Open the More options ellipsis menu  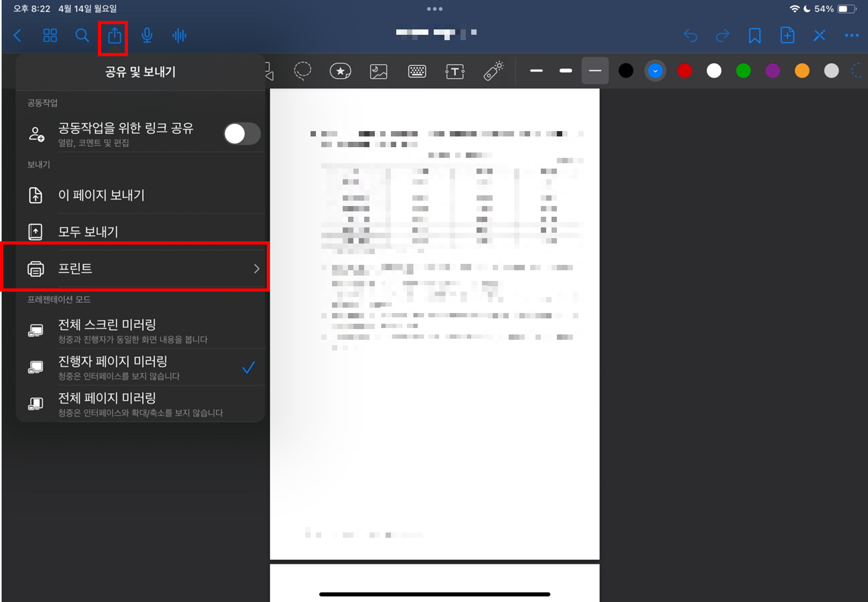coord(851,35)
